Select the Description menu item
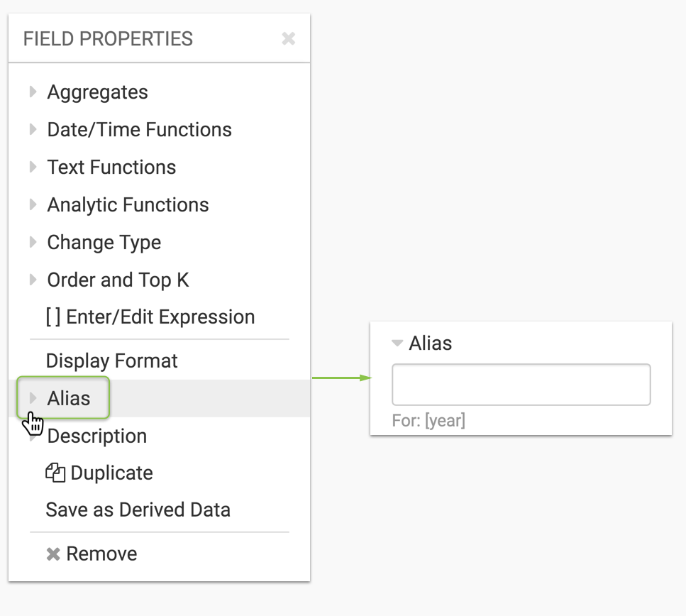 [96, 436]
